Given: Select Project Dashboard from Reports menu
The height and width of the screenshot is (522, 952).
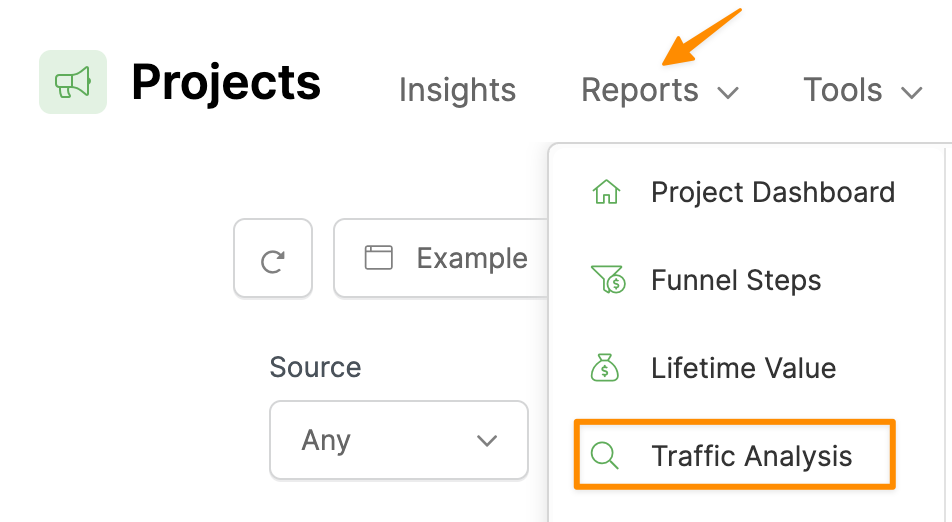Looking at the screenshot, I should [772, 192].
